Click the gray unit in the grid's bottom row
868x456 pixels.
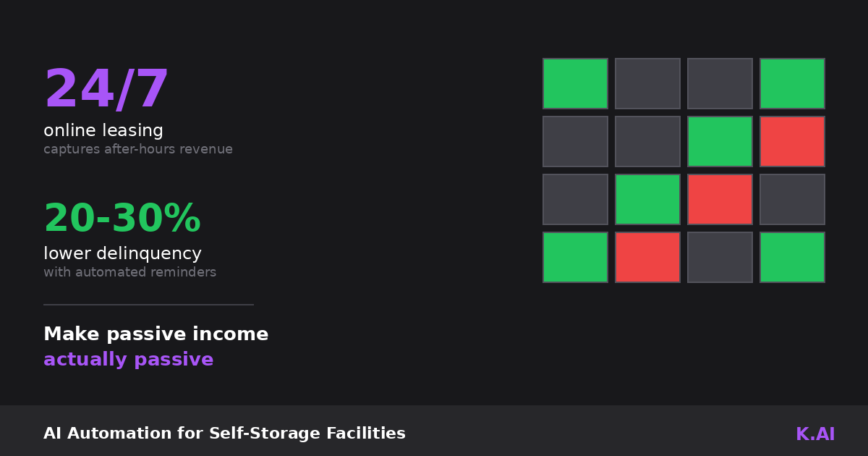tap(720, 258)
